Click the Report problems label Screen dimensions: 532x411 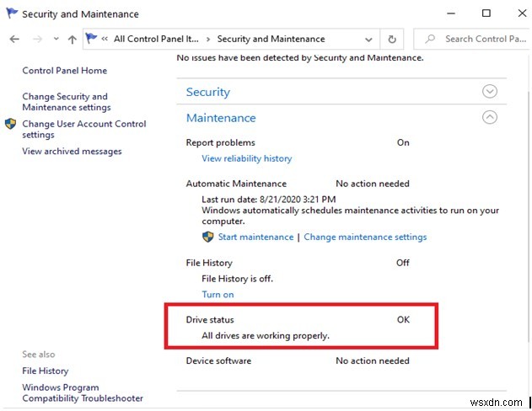tap(221, 142)
